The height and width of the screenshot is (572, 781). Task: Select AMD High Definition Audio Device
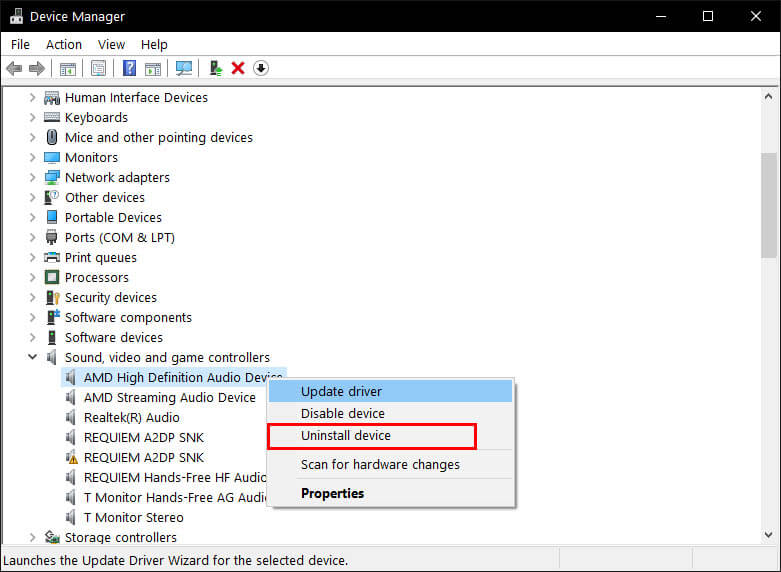coord(174,377)
